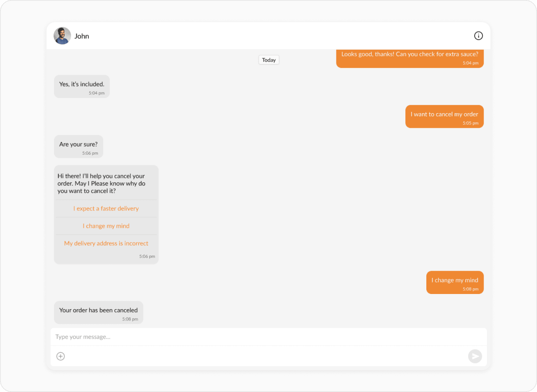Select the Yes, it's included message
Screen dimensions: 537x392
[x=82, y=86]
